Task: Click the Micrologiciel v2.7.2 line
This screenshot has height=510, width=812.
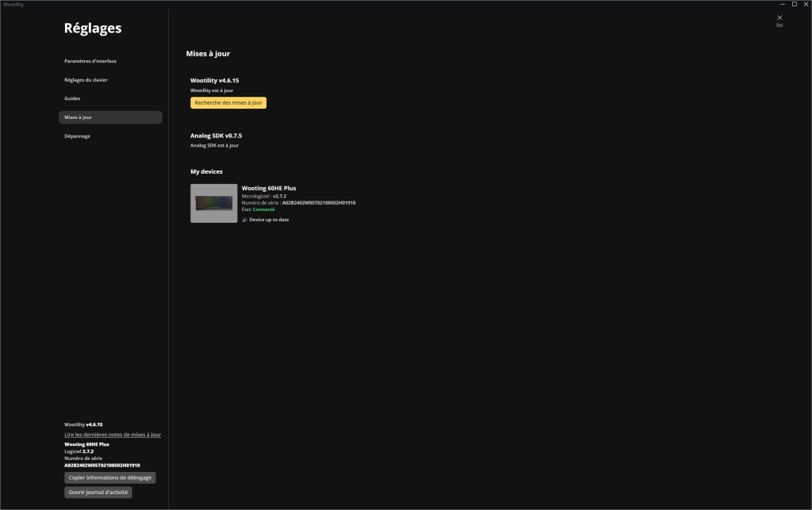Action: pos(263,197)
